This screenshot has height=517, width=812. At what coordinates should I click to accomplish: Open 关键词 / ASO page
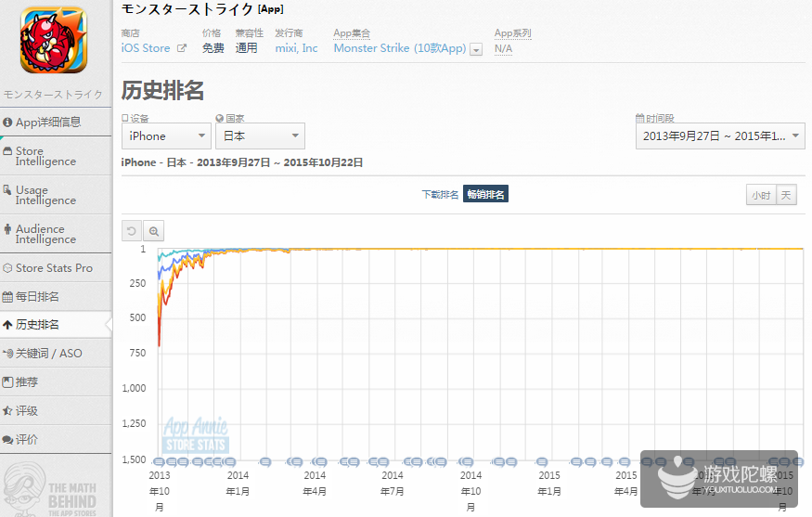coord(56,354)
